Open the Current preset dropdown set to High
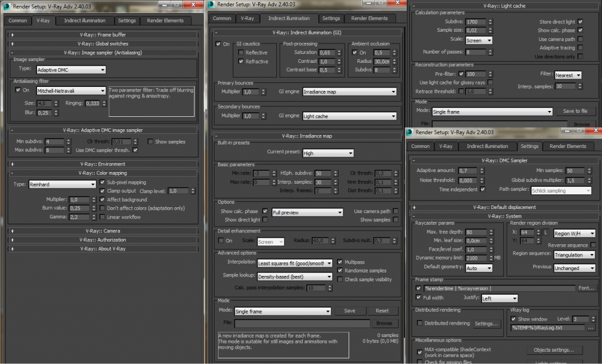602x364 pixels. [328, 153]
